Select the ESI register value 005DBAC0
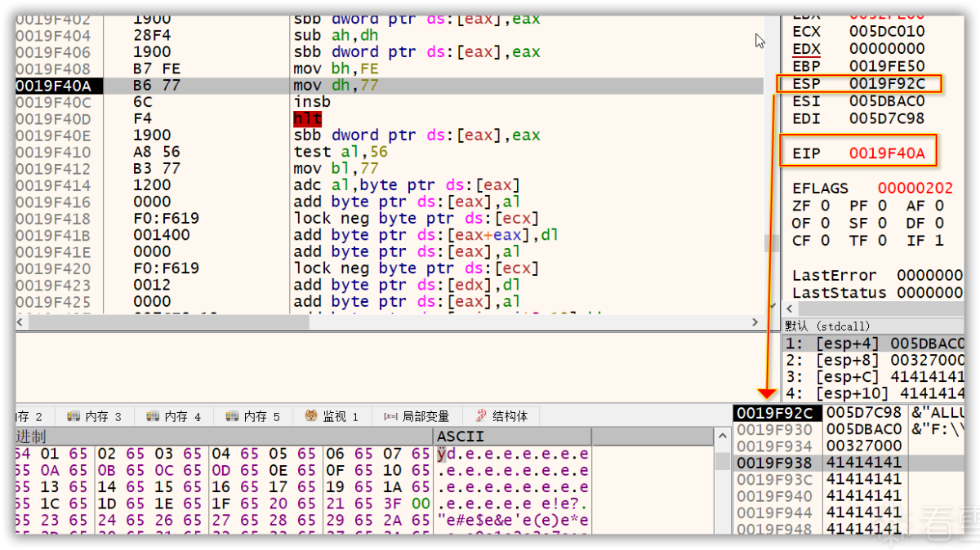The image size is (980, 550). pos(887,101)
